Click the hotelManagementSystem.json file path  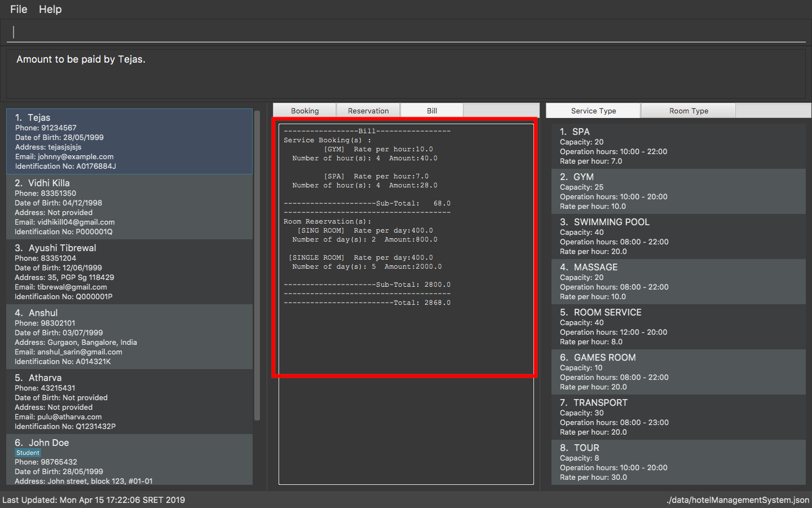point(738,500)
